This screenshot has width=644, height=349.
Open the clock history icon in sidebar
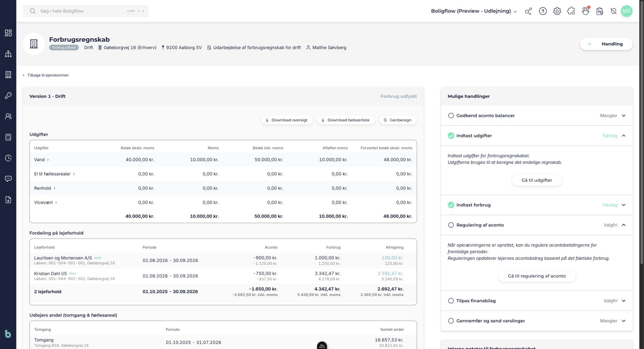(8, 158)
